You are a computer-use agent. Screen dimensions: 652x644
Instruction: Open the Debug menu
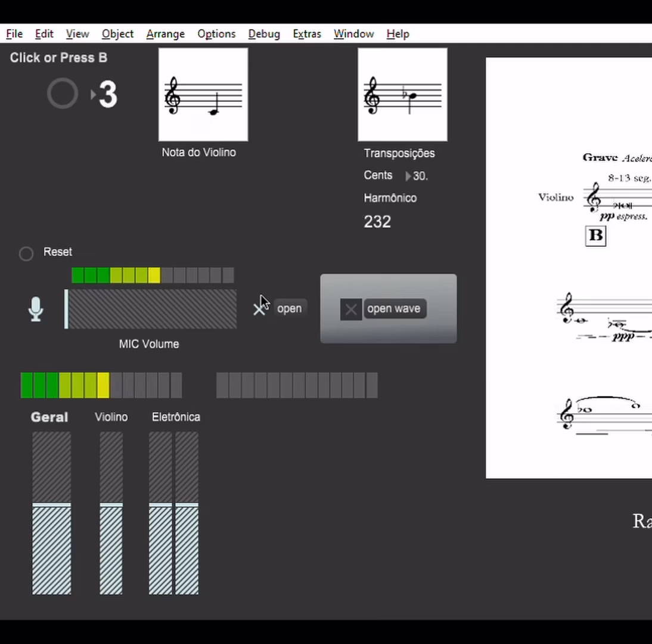tap(264, 34)
